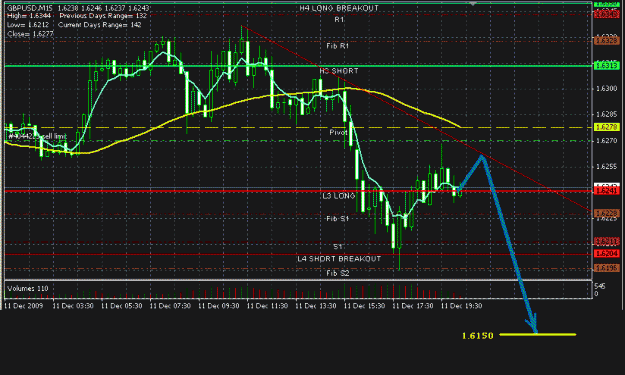
Task: Select the 'Low= 1.6212' readout
Action: pos(28,25)
